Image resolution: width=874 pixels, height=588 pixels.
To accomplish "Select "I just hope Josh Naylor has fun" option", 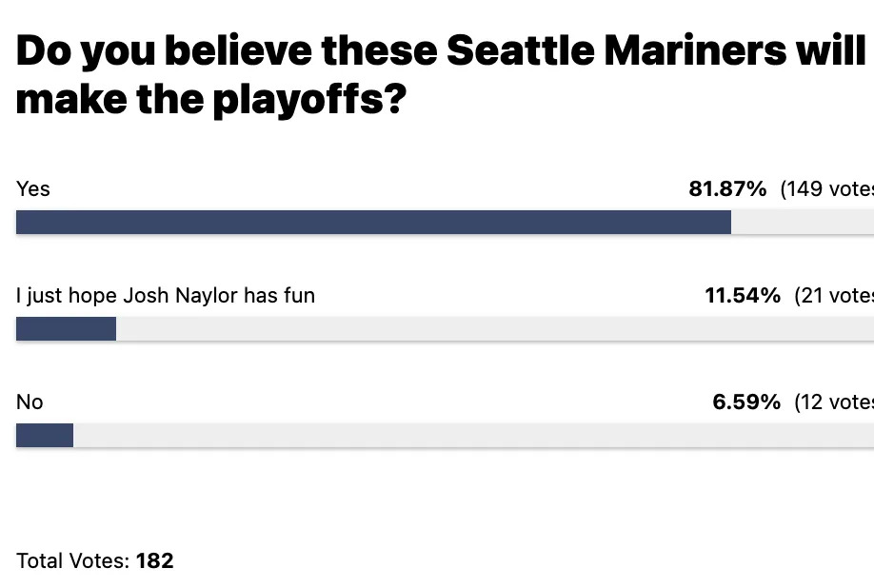I will pos(166,295).
